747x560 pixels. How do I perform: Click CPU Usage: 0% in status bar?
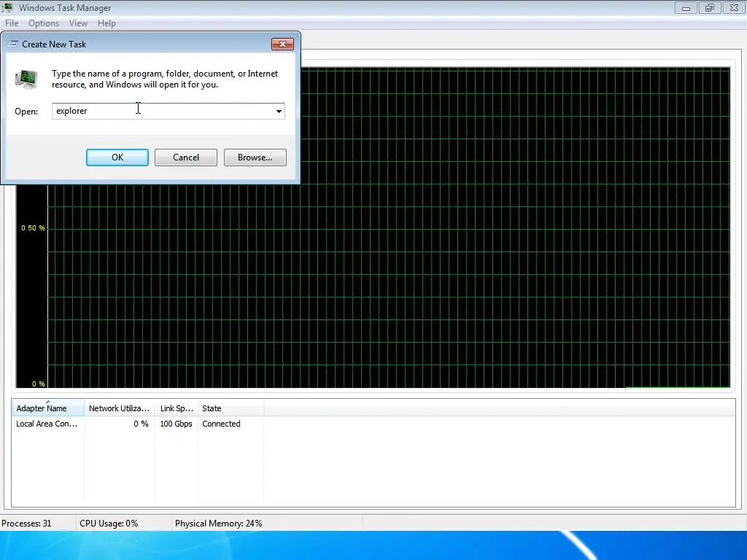coord(109,524)
